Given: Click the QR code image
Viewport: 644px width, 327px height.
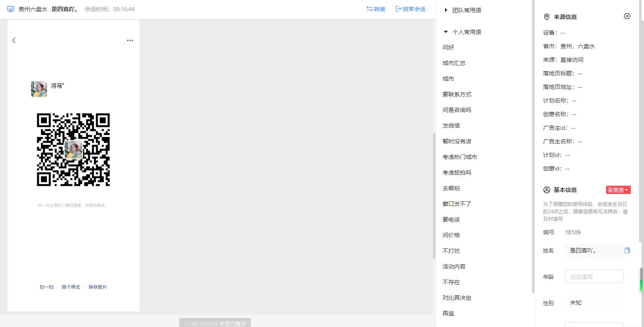Looking at the screenshot, I should [x=73, y=149].
